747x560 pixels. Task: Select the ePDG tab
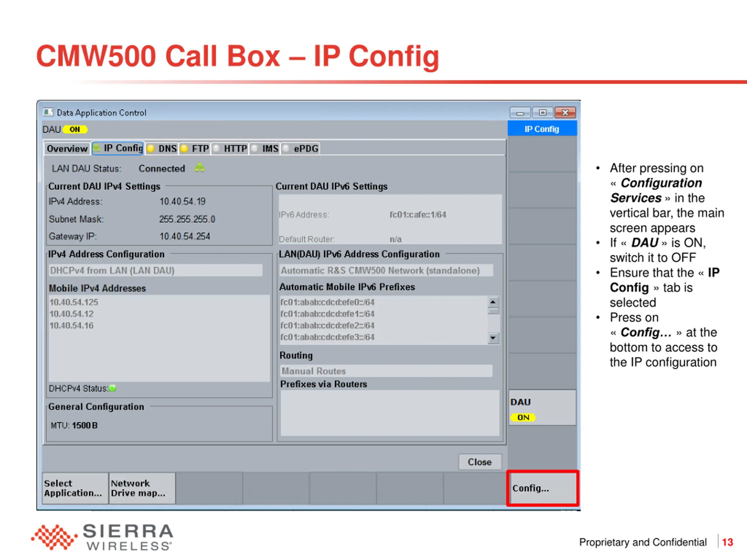coord(301,148)
